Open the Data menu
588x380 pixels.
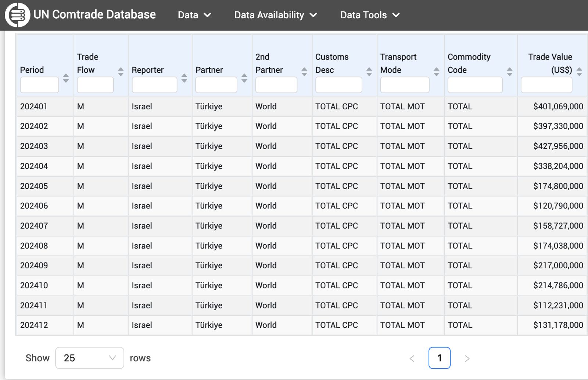pyautogui.click(x=194, y=15)
